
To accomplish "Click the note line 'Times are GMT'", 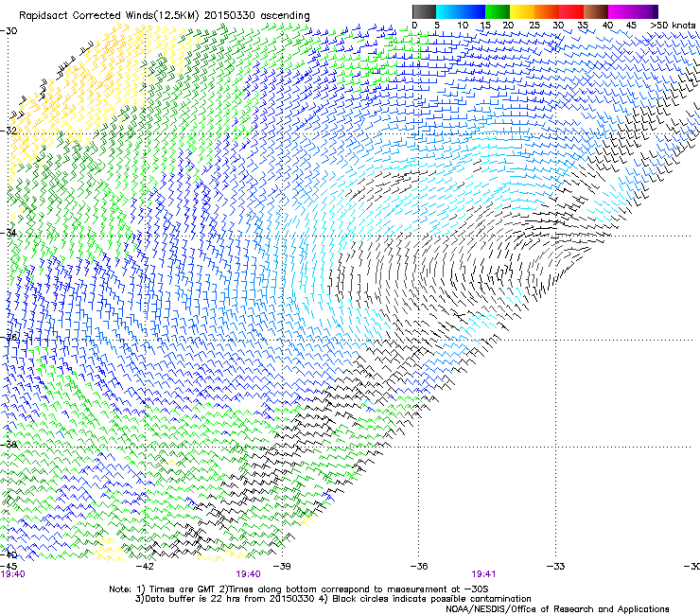I will [183, 589].
